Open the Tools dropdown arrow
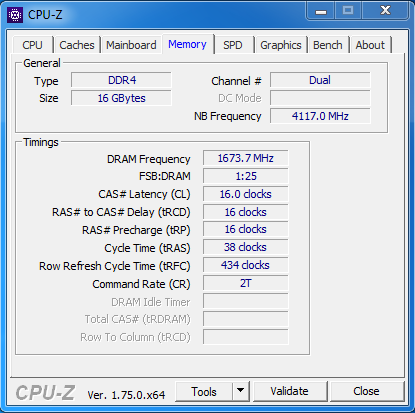The height and width of the screenshot is (413, 415). pyautogui.click(x=241, y=391)
